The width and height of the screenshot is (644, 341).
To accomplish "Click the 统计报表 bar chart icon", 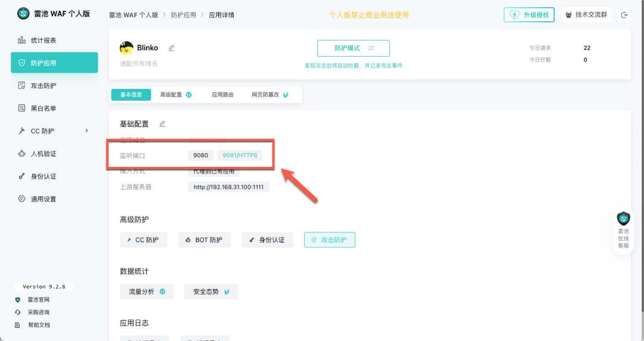I will click(x=22, y=40).
